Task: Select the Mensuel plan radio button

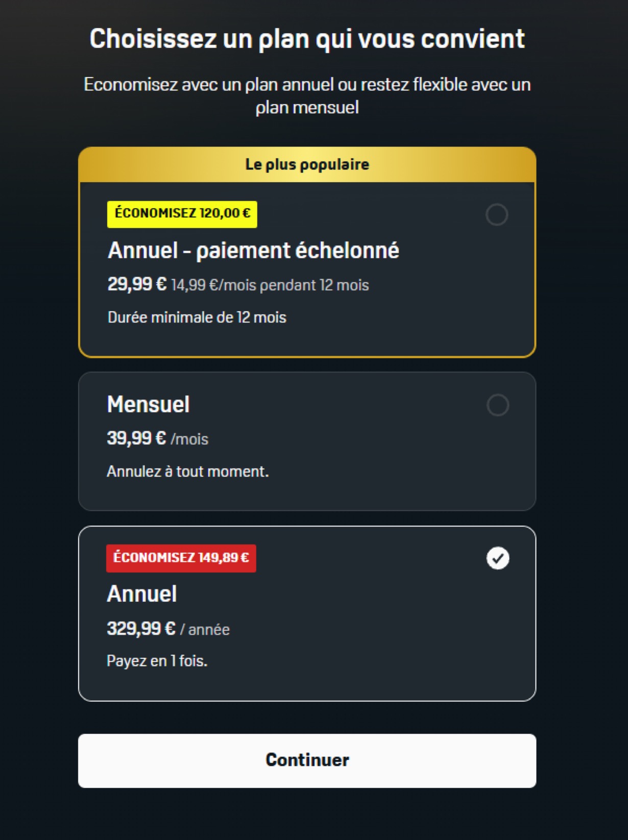Action: [x=497, y=405]
